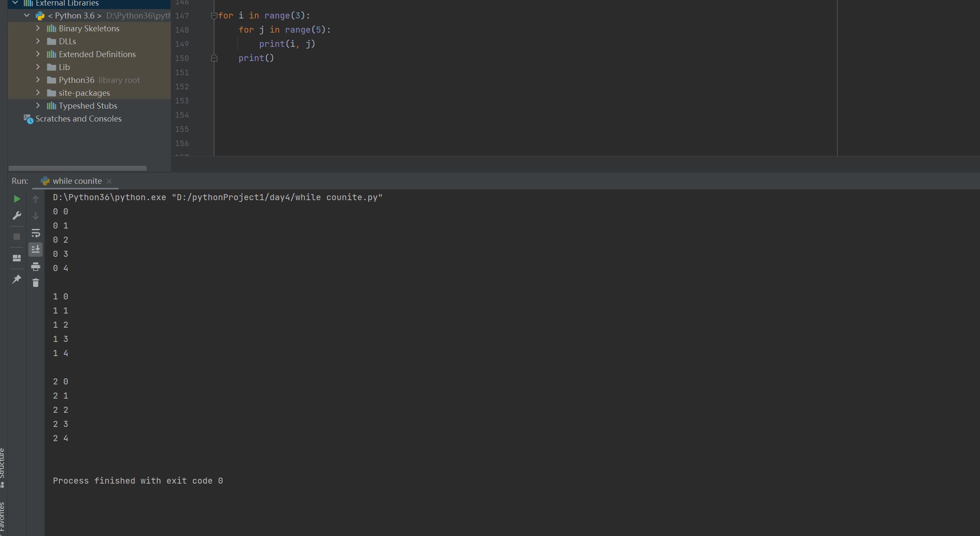Click the up arrow in run toolbar

pyautogui.click(x=36, y=199)
